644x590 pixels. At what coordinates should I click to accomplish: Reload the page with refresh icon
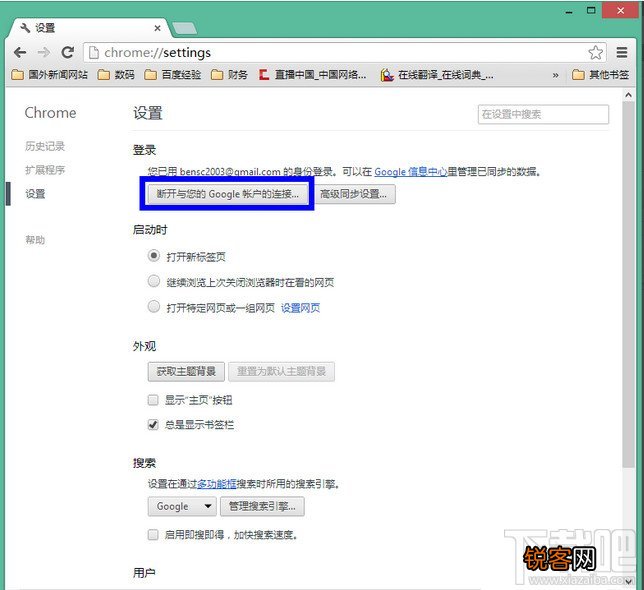pos(67,53)
